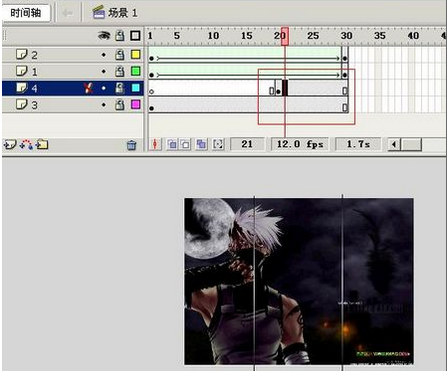Click the magenta outline swatch of layer 3
Viewport: 447px width, 371px height.
pos(135,105)
